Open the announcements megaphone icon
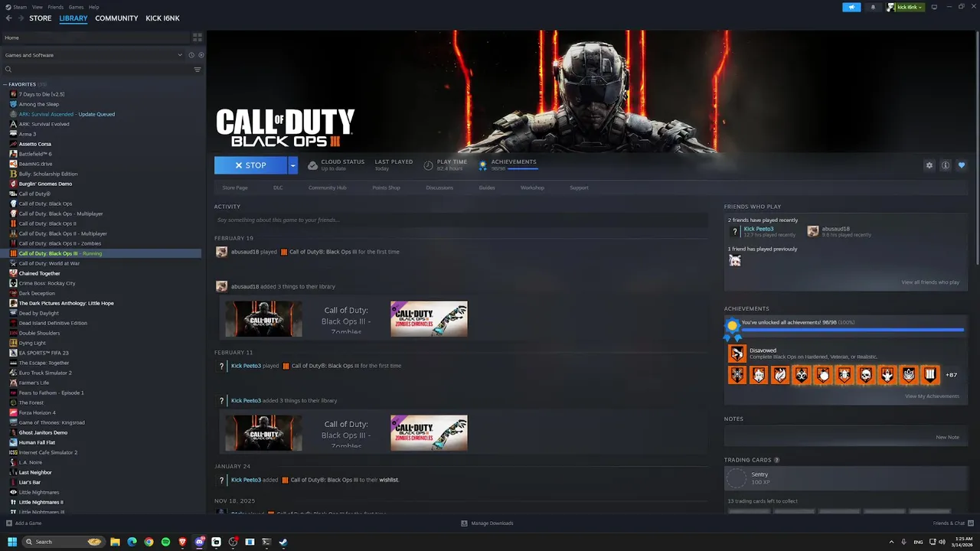Image resolution: width=980 pixels, height=551 pixels. coord(851,7)
